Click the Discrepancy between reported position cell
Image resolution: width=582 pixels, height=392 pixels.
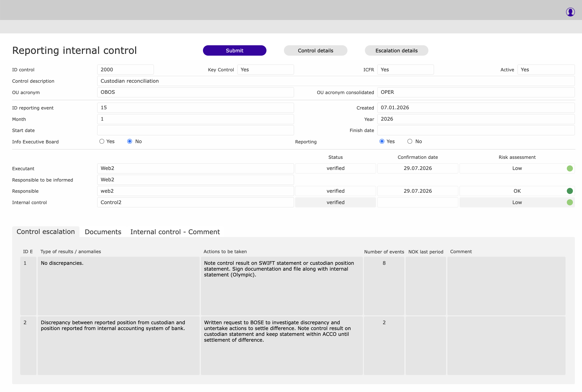[119, 346]
